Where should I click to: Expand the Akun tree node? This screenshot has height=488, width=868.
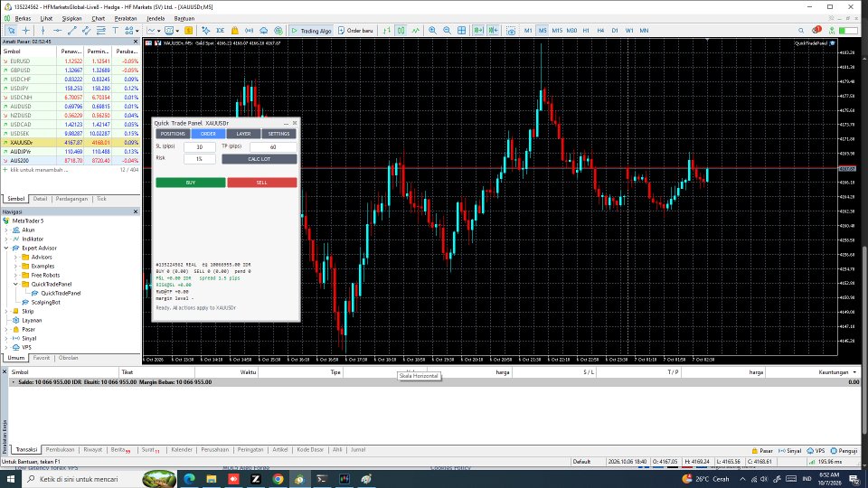click(6, 230)
